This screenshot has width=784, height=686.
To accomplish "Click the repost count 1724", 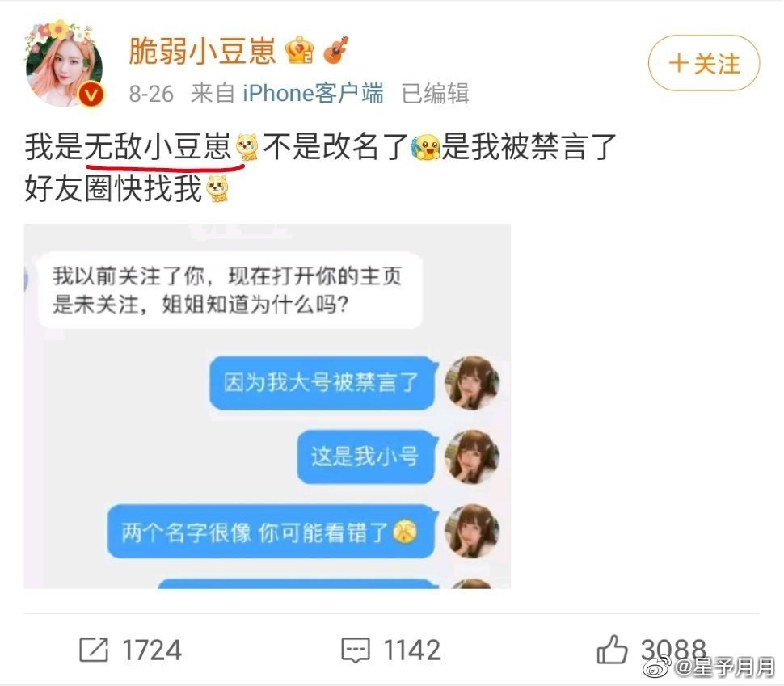I will coord(152,650).
